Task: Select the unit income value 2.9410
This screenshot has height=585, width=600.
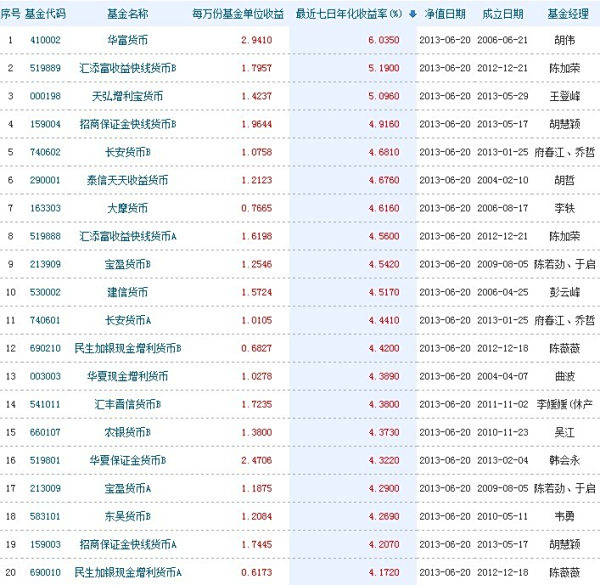Action: 256,40
